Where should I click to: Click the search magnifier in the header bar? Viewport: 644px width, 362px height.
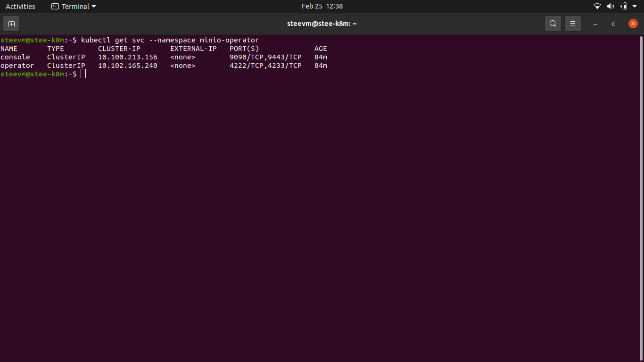(553, 24)
